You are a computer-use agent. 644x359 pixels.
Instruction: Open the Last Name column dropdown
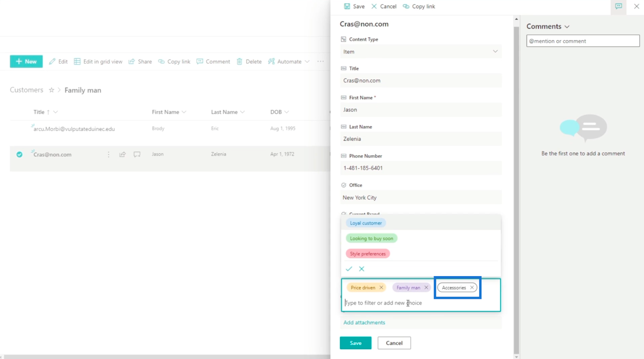pyautogui.click(x=228, y=112)
